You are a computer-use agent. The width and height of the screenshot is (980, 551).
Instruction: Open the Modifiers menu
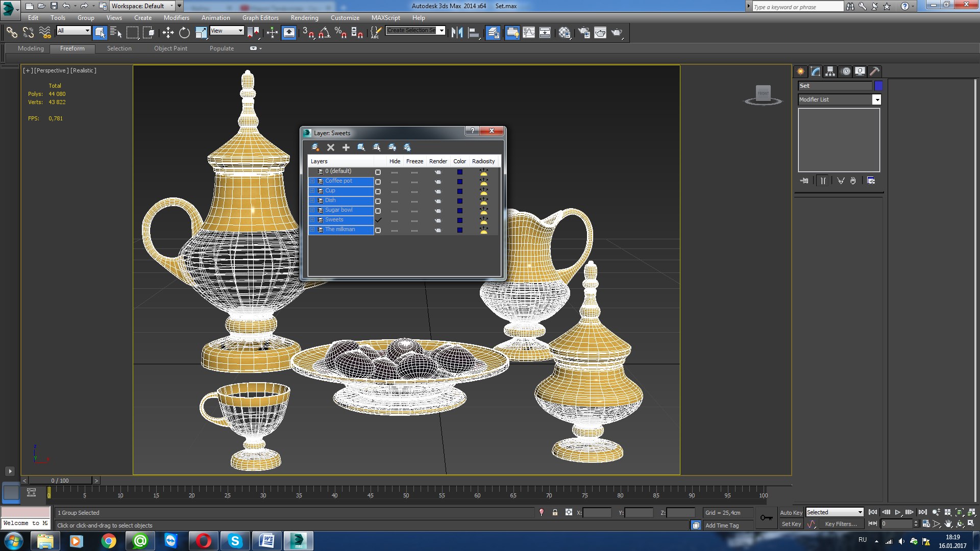(176, 17)
